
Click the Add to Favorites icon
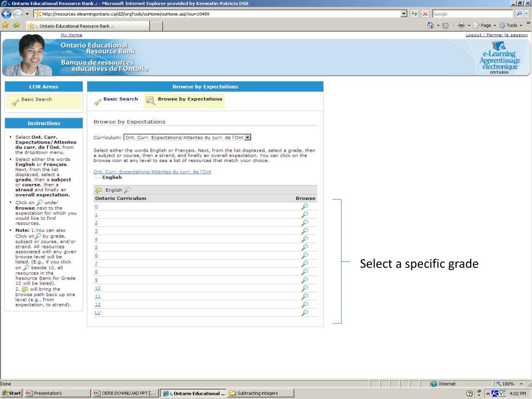[16, 25]
